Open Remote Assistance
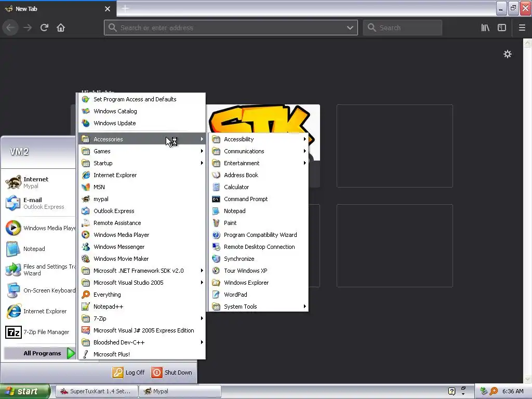This screenshot has height=399, width=532. pyautogui.click(x=142, y=223)
